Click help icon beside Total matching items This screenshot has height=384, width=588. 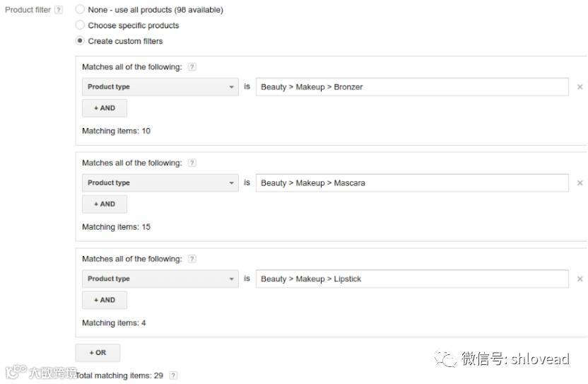(x=173, y=376)
